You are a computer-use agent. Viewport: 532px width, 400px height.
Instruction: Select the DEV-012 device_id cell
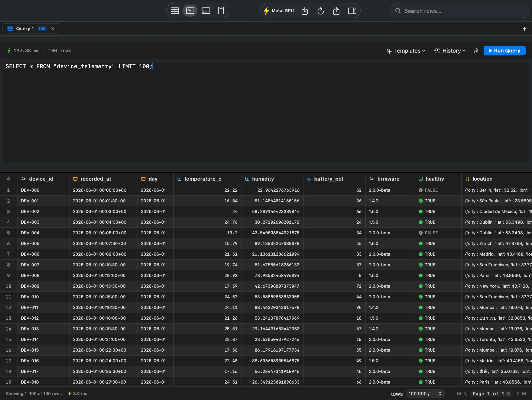pyautogui.click(x=43, y=318)
